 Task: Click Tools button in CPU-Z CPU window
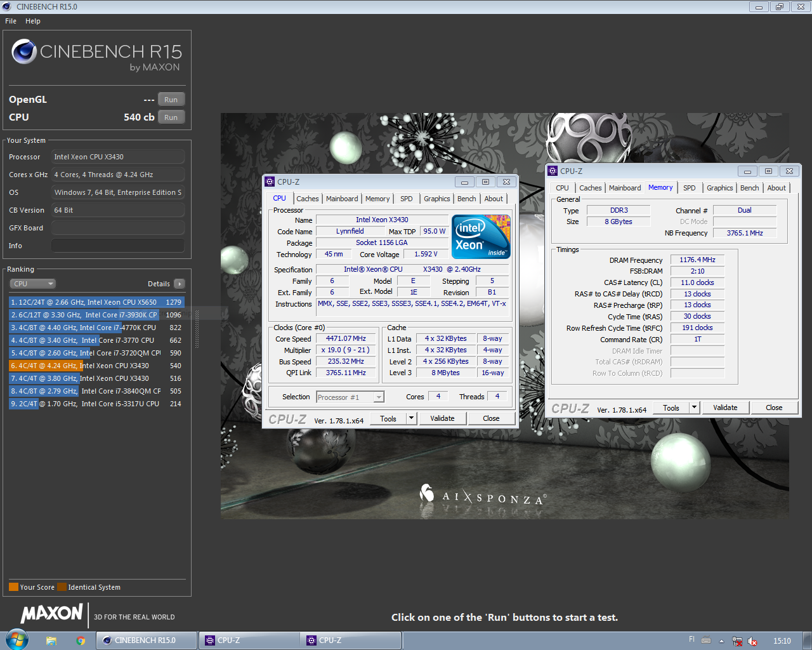[388, 418]
